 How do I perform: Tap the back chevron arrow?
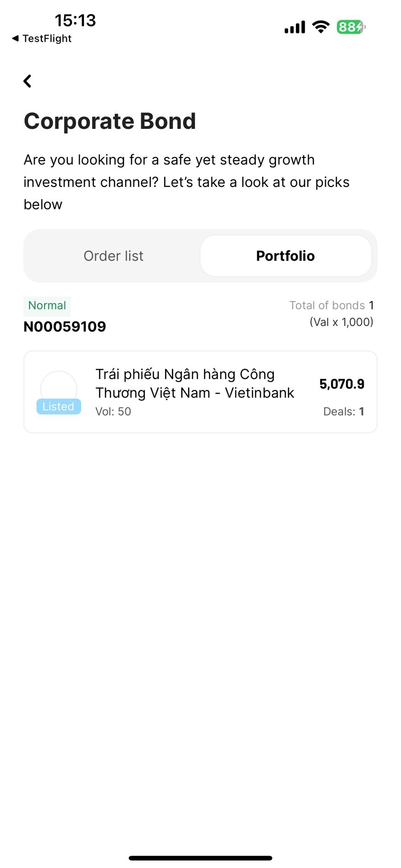click(x=28, y=81)
